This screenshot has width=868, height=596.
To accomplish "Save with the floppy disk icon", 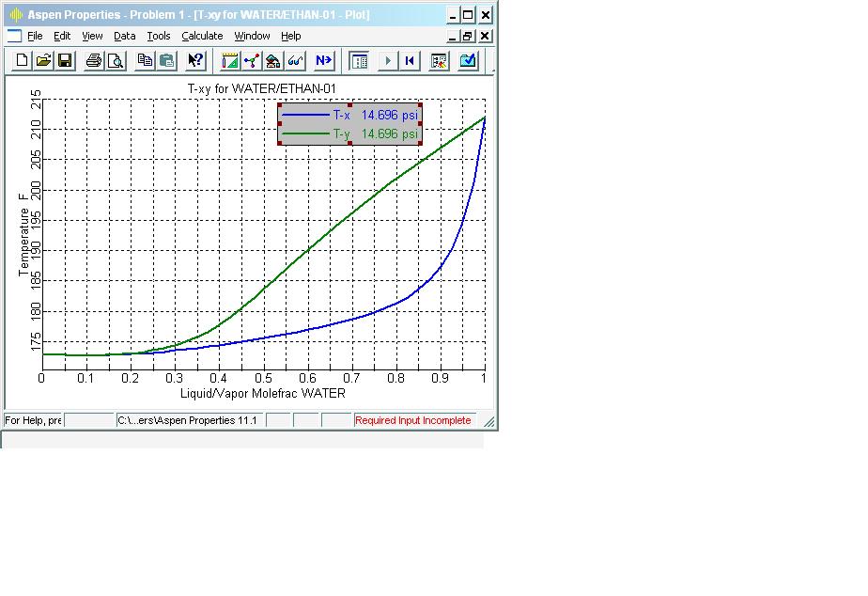I will (x=65, y=60).
